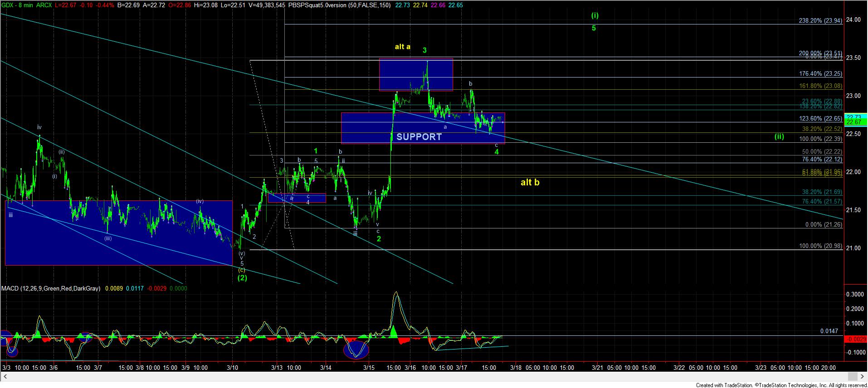This screenshot has height=388, width=868.
Task: Click the 38.20% (22.52) Fibonacci label
Action: pyautogui.click(x=822, y=129)
